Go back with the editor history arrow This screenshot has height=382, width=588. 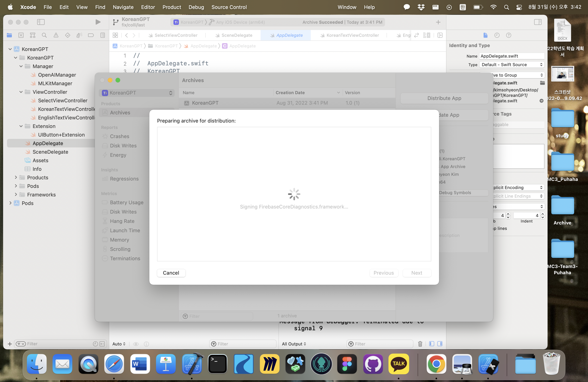click(x=127, y=35)
